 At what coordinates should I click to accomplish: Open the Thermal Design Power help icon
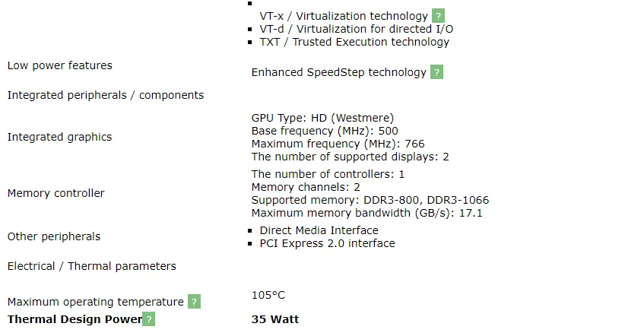coord(148,319)
